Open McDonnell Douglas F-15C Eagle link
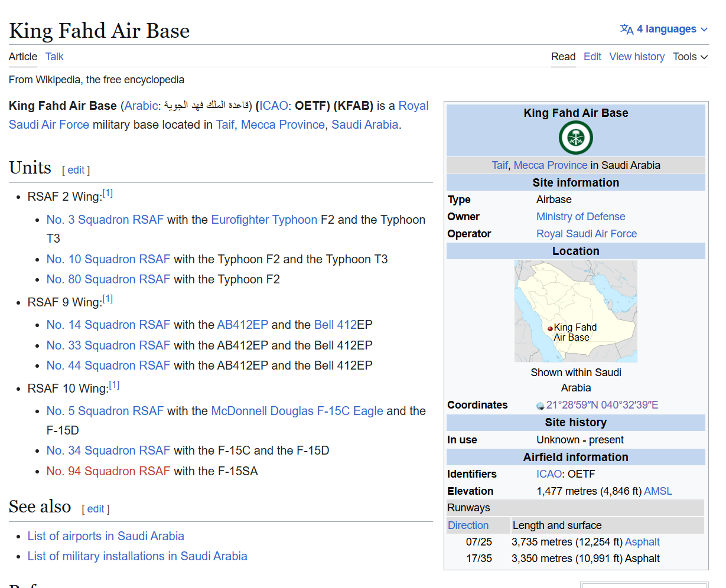This screenshot has width=726, height=588. (x=297, y=411)
